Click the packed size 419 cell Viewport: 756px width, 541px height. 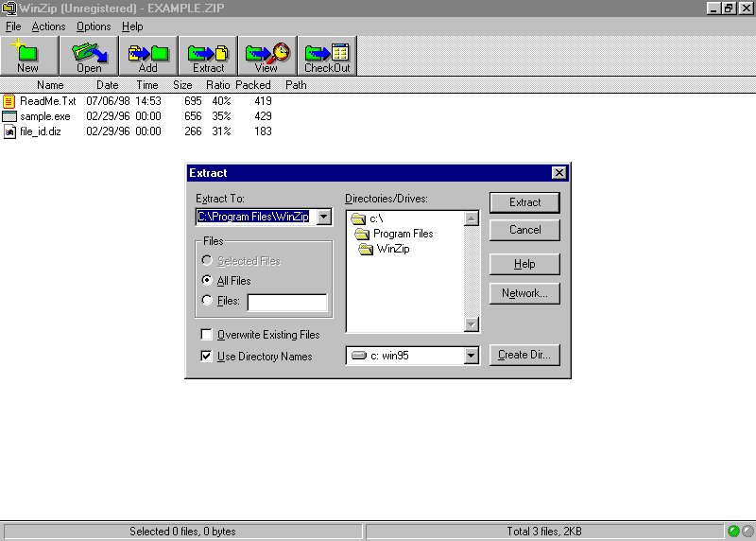(264, 101)
